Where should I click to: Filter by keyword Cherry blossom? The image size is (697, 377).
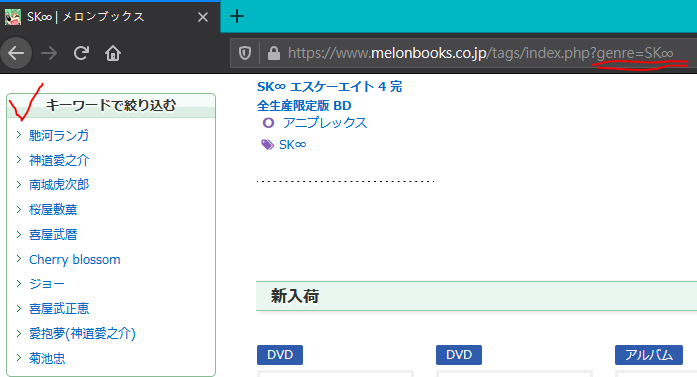(x=75, y=259)
